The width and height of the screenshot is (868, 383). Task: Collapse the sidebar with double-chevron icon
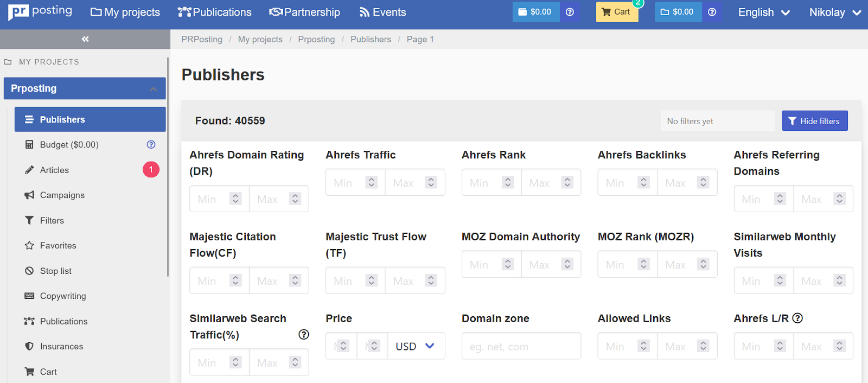click(x=85, y=39)
